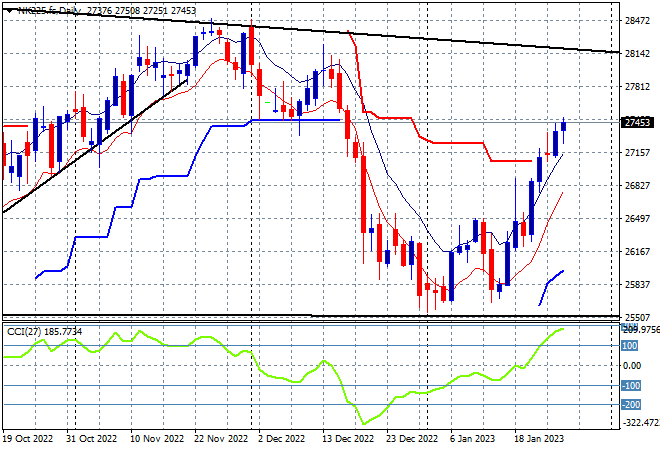Select the red stepped trailing stop line
The width and height of the screenshot is (660, 450).
(x=440, y=143)
